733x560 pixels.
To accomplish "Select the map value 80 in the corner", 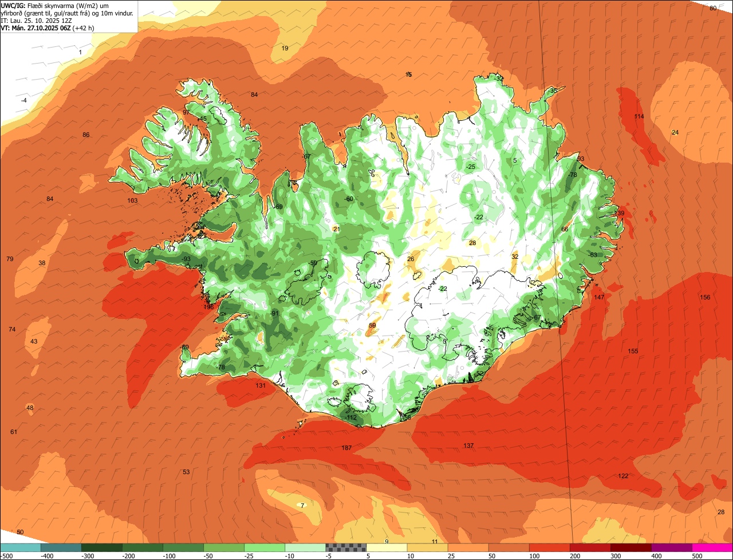I will pyautogui.click(x=713, y=8).
